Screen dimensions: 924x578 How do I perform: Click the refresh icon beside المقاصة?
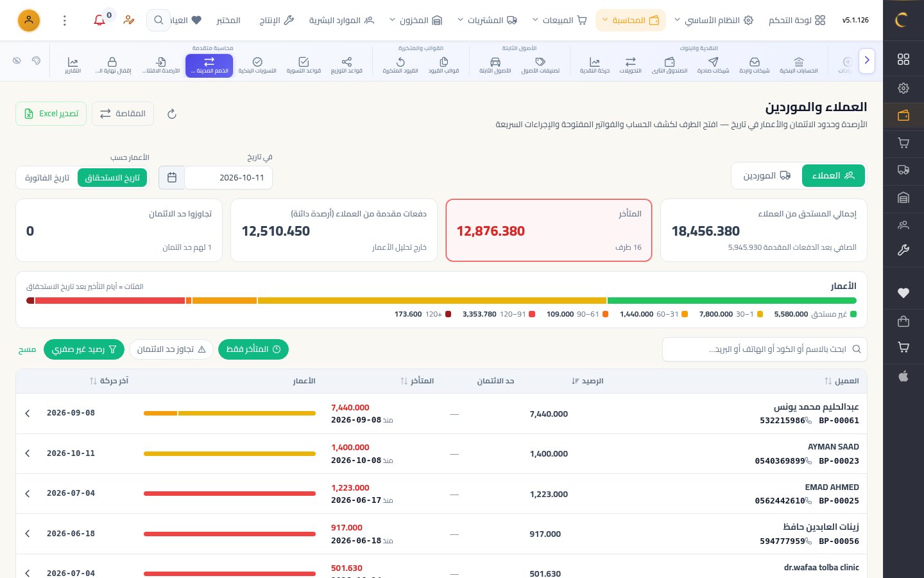point(171,114)
